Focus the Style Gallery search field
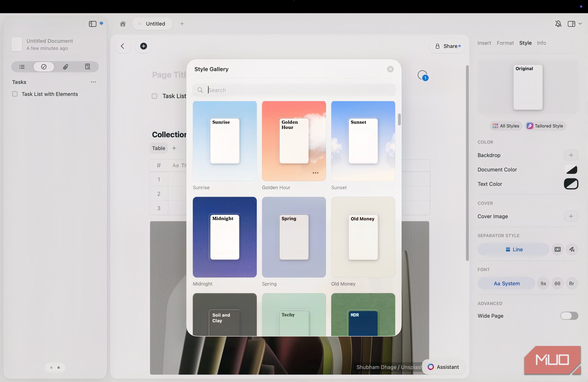The image size is (588, 382). 294,90
